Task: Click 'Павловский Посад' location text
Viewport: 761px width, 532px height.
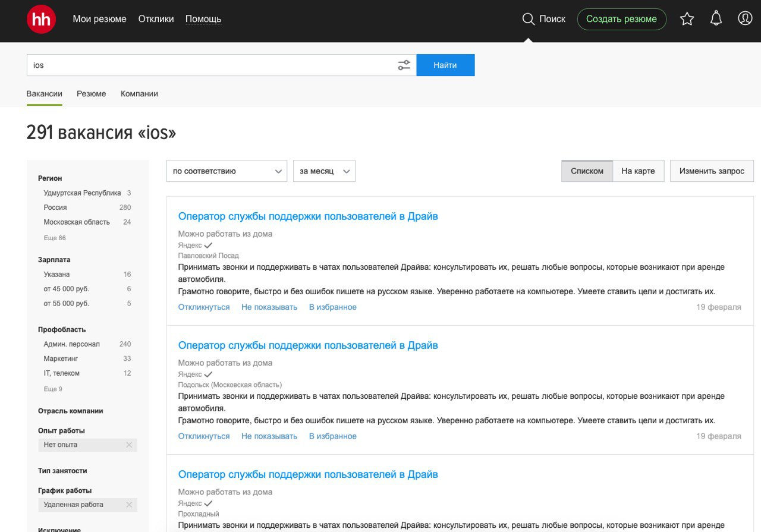Action: coord(208,256)
